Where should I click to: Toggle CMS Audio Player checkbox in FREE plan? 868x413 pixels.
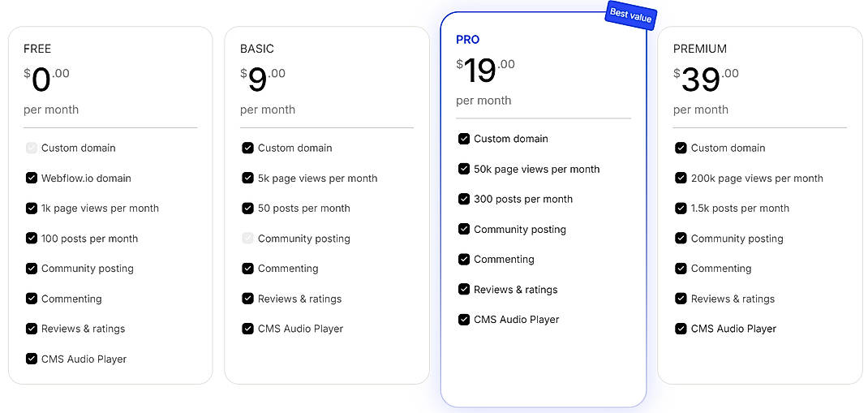pos(32,359)
